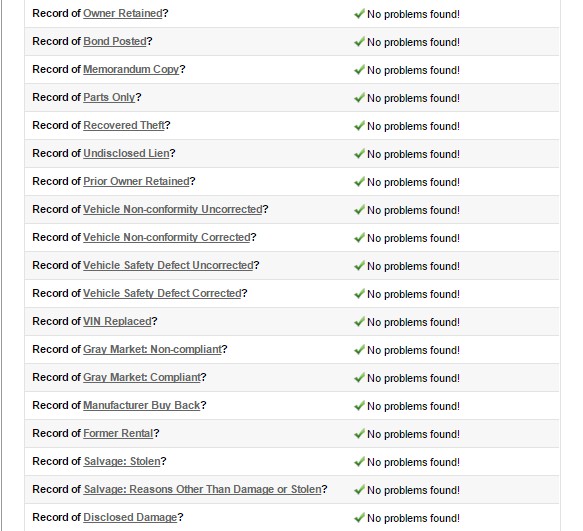Select 'No problems found!' for Bond Posted

(413, 42)
